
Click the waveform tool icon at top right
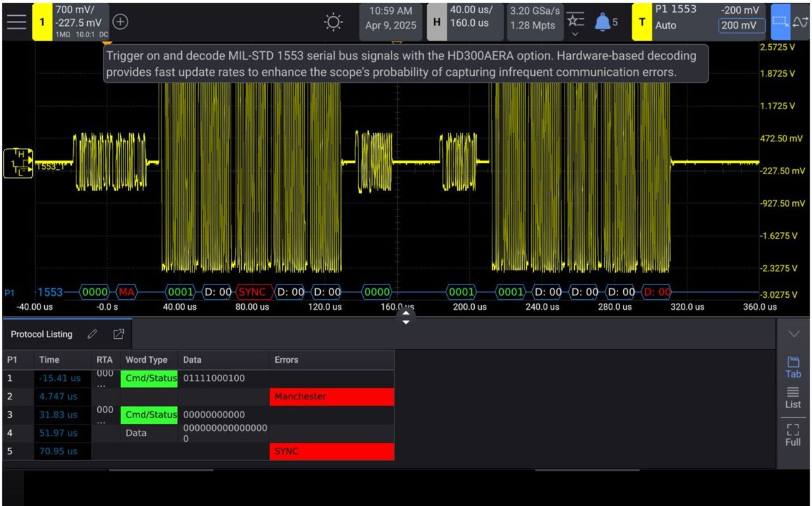[x=801, y=21]
